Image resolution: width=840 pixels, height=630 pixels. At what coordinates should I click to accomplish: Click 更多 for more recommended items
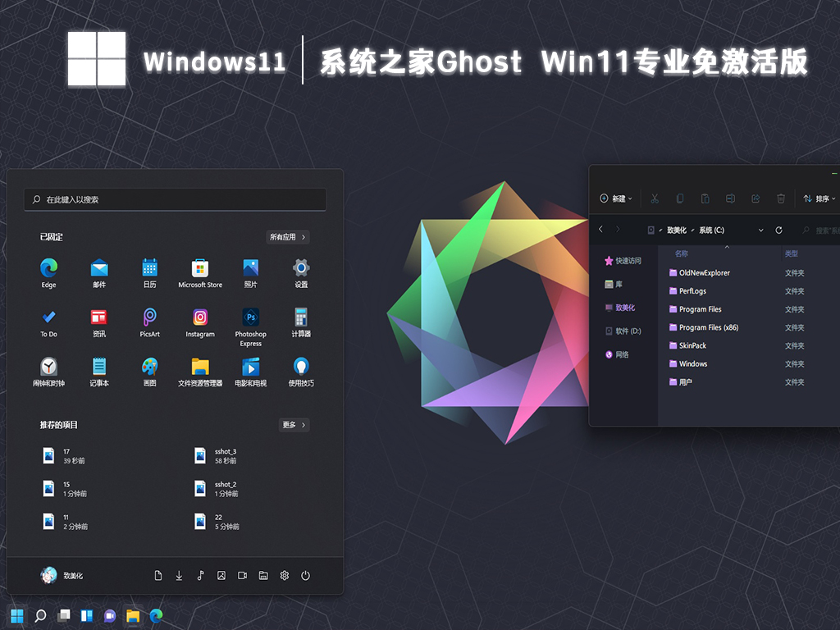(294, 425)
